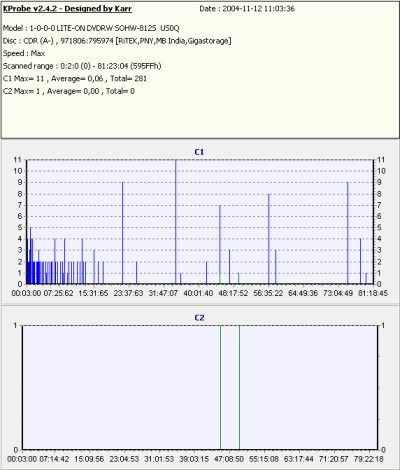Click the Model LITE-ON DVDRW line
The height and width of the screenshot is (470, 400).
[91, 28]
